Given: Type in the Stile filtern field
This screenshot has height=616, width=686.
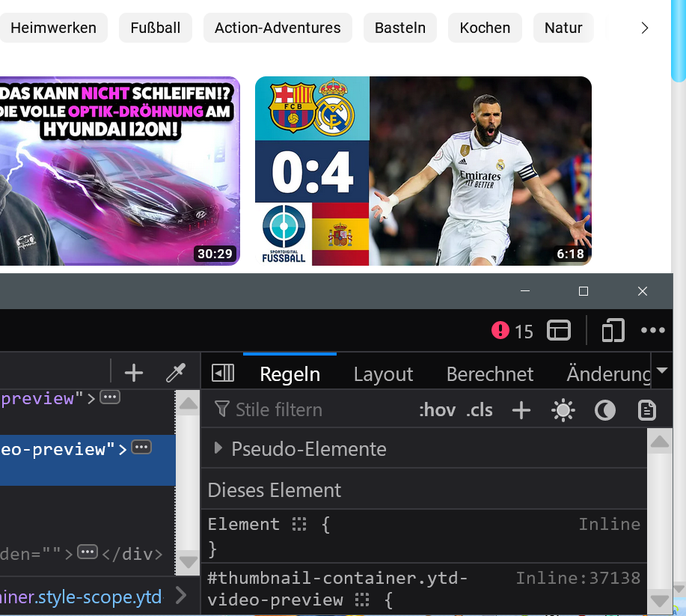Looking at the screenshot, I should pyautogui.click(x=314, y=410).
